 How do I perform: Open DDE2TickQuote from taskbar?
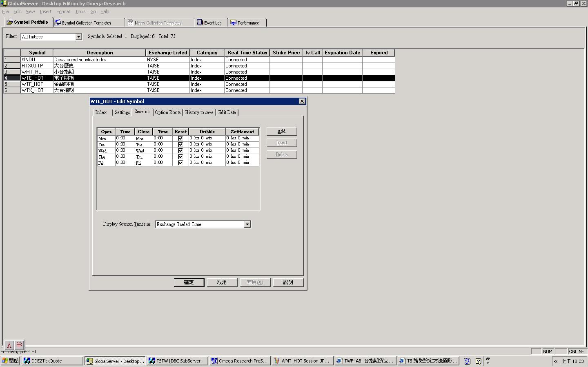tap(52, 361)
